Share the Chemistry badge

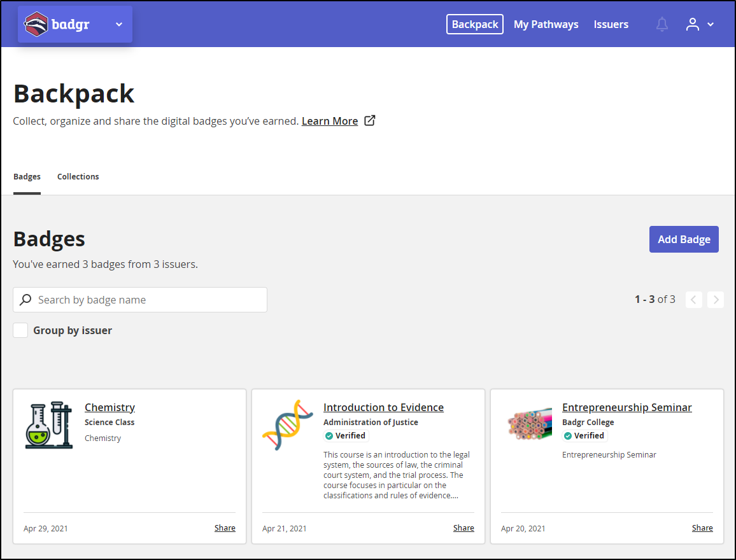225,528
